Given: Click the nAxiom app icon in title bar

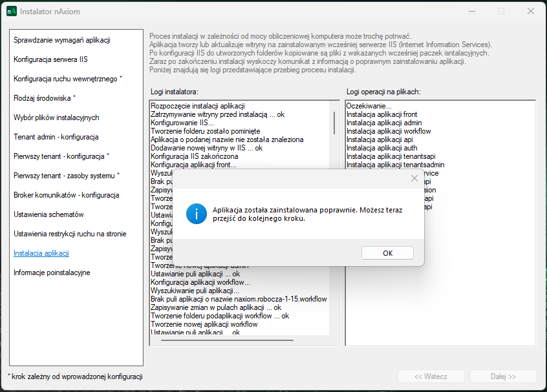Looking at the screenshot, I should (11, 12).
